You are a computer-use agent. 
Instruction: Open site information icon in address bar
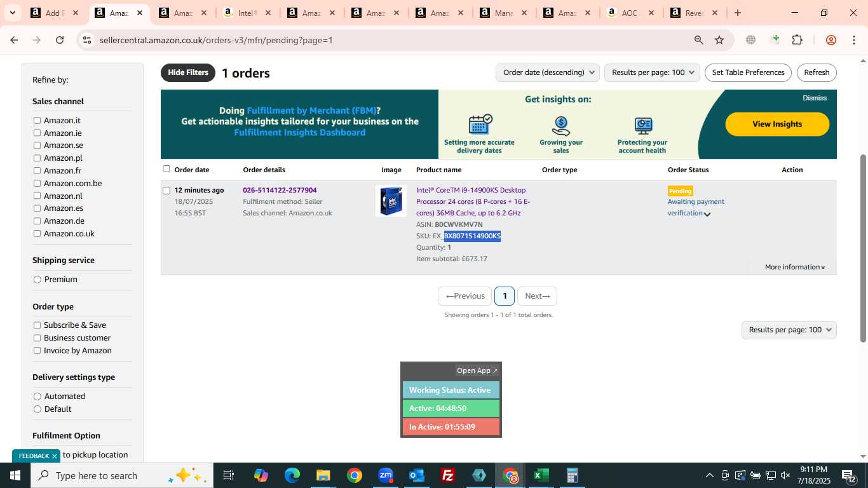click(87, 40)
